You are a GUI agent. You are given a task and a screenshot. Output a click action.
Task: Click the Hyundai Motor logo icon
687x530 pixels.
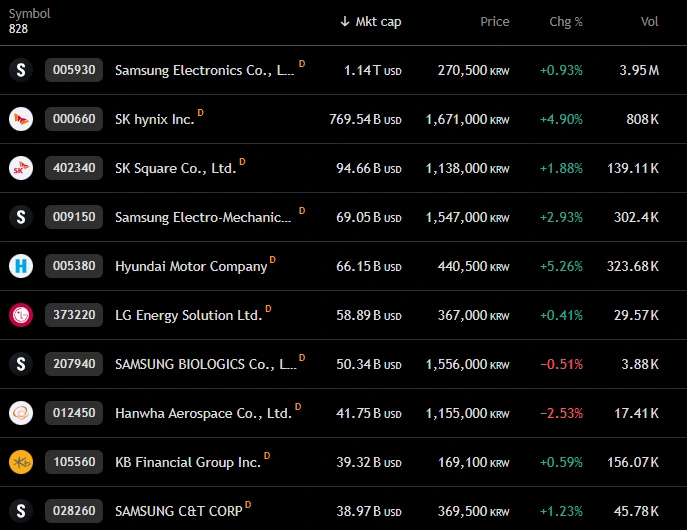click(x=21, y=266)
